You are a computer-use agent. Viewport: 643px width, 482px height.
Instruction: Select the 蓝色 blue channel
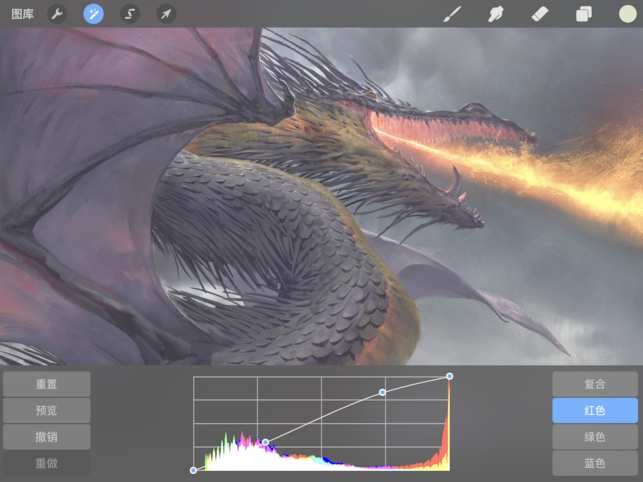click(595, 463)
